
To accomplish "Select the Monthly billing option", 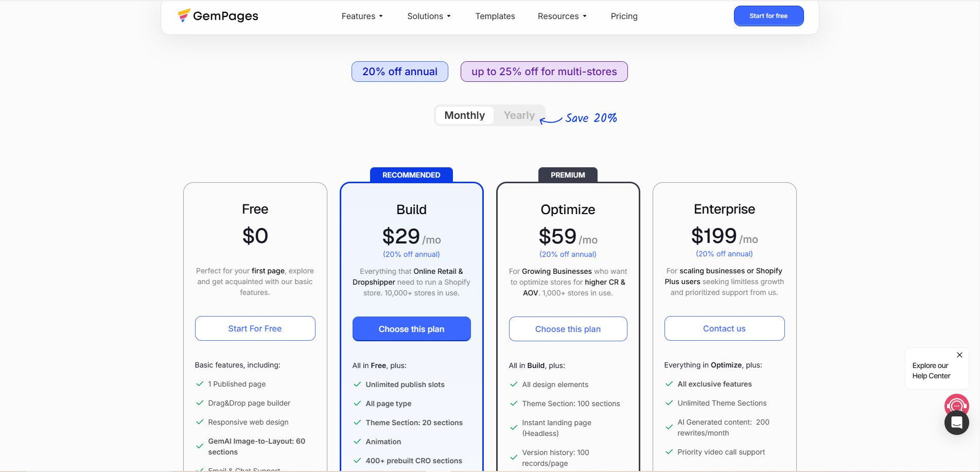I will tap(464, 115).
